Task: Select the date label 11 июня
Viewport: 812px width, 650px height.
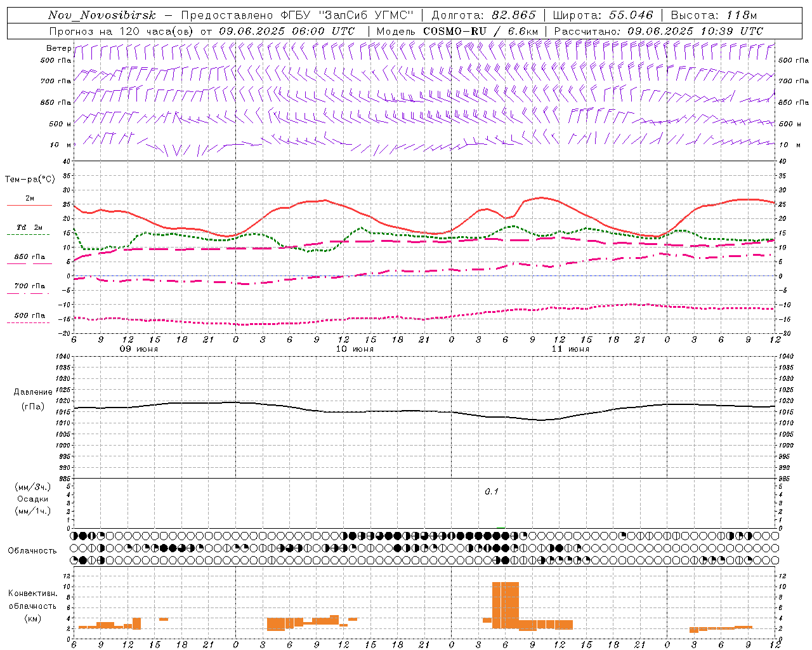Action: 570,349
